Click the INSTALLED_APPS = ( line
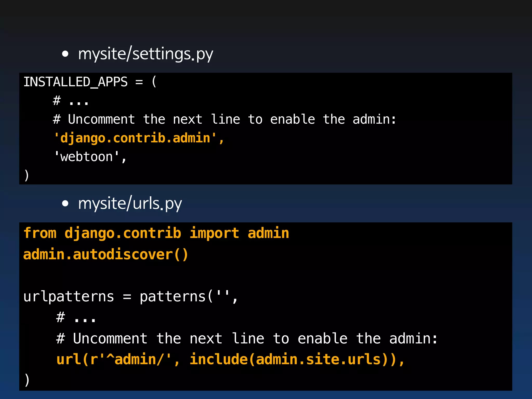The height and width of the screenshot is (399, 532). click(90, 82)
